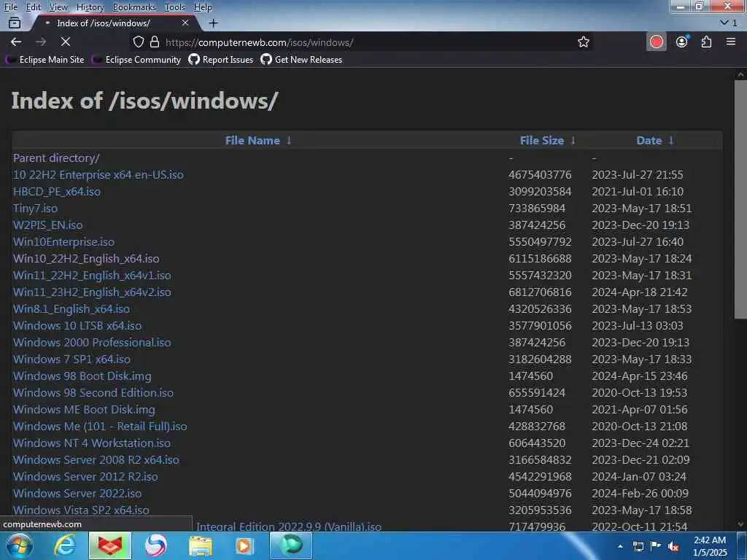
Task: Click the shield tracking protection icon
Action: 138,42
